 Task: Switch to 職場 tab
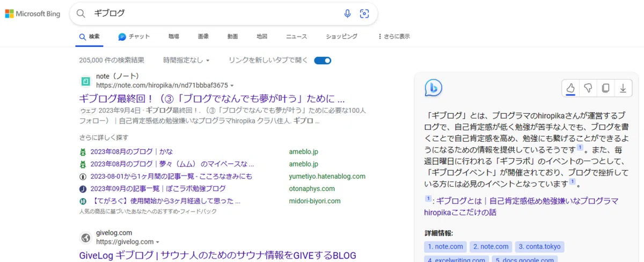tap(174, 37)
